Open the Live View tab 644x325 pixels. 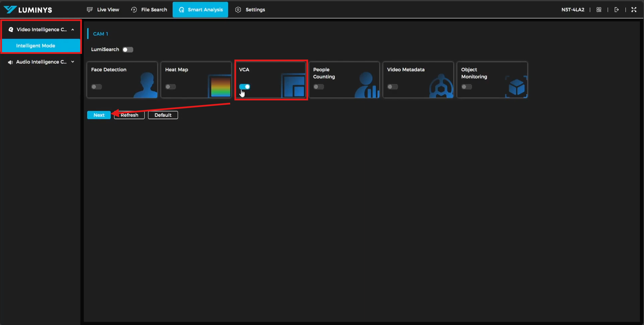coord(103,10)
